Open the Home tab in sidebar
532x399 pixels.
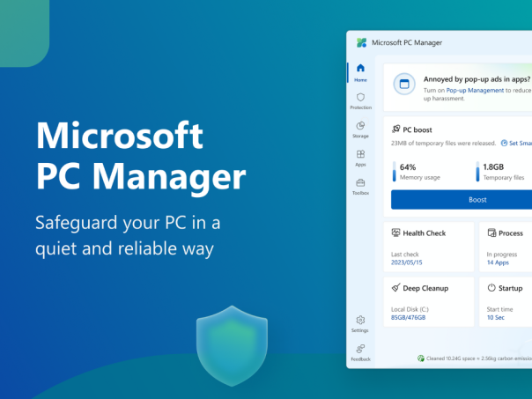[360, 72]
